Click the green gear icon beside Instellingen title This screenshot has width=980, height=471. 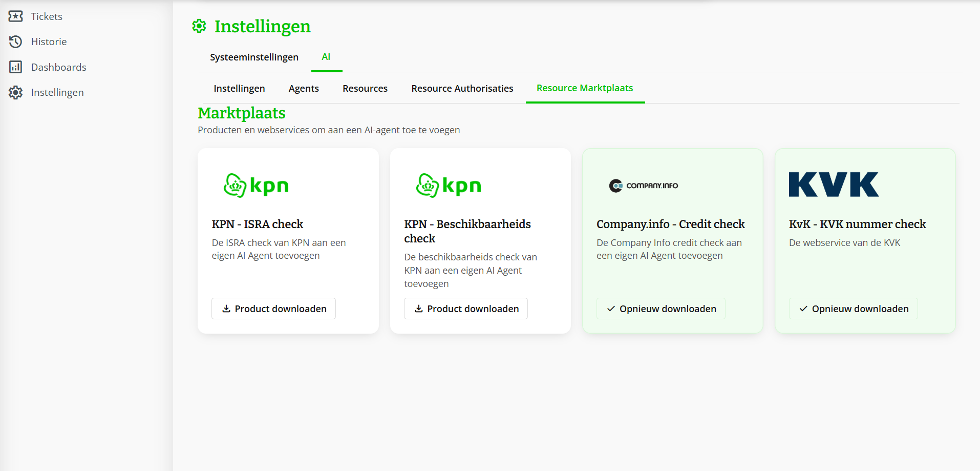point(199,26)
